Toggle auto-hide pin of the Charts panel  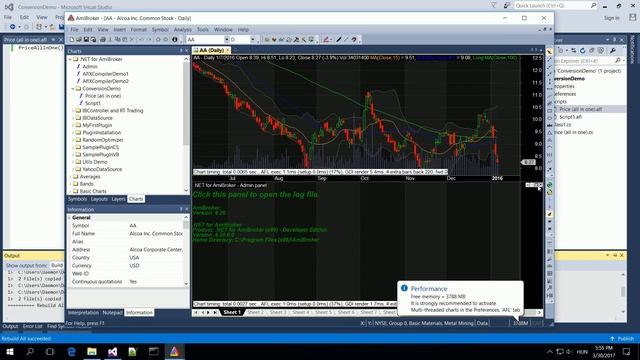pyautogui.click(x=181, y=51)
